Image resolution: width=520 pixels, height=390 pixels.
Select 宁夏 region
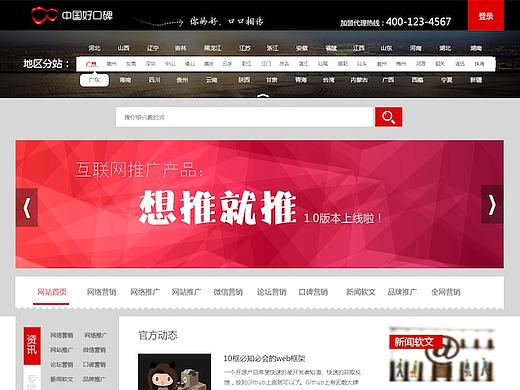click(x=447, y=80)
